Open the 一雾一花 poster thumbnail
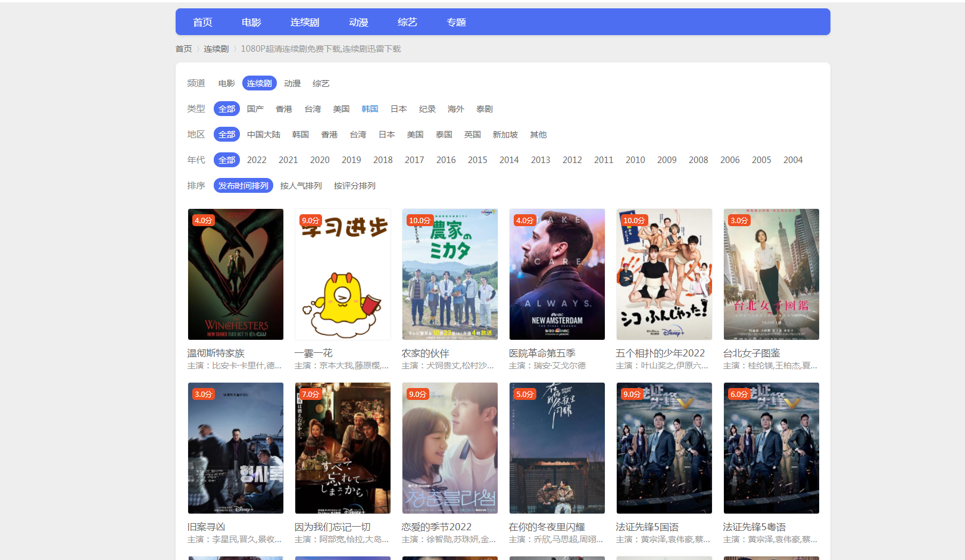The width and height of the screenshot is (965, 560). [343, 274]
